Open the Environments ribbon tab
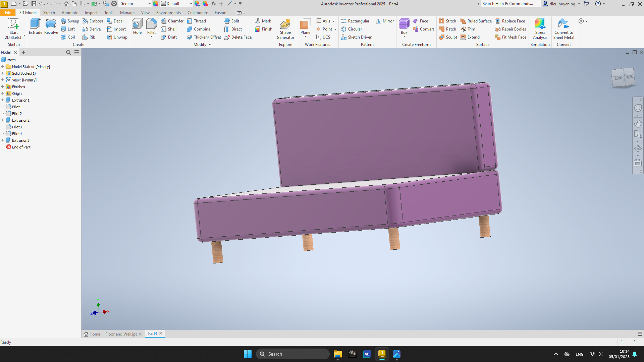Viewport: 644px width, 362px height. (168, 13)
